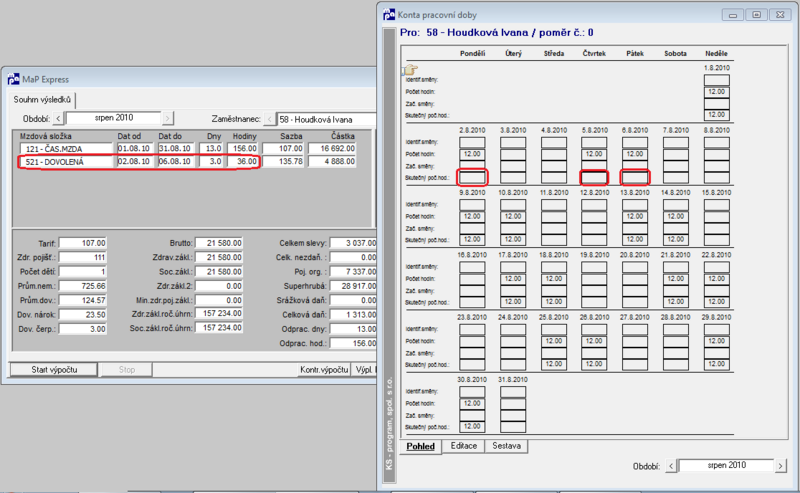Click Počet hodin cell for 2.8.2010
The image size is (800, 493).
point(472,154)
